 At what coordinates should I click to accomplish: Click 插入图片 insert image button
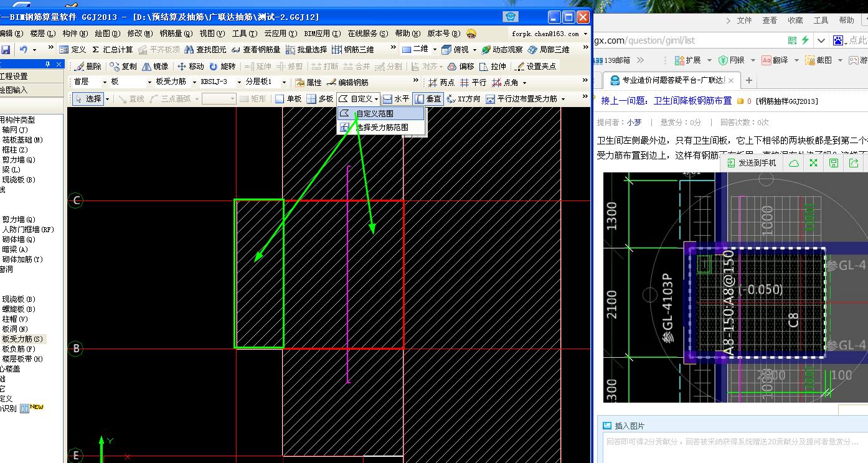tap(624, 426)
